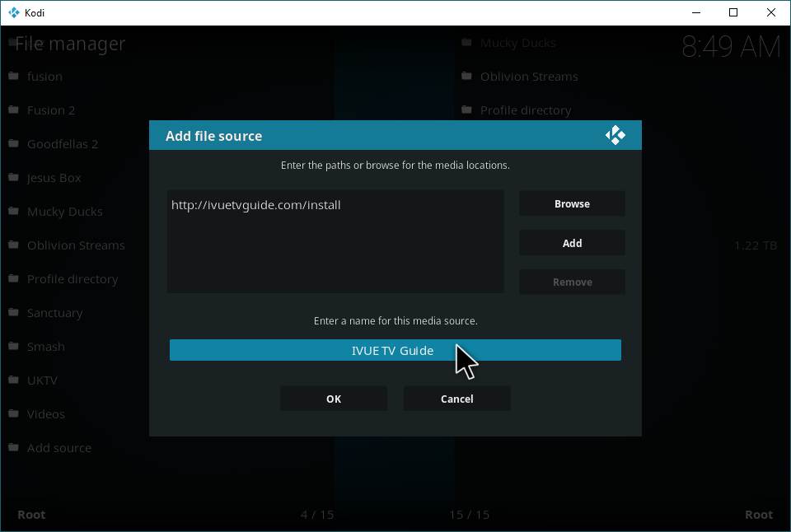The image size is (791, 532).
Task: Click the Kodi icon in the title bar
Action: point(14,12)
